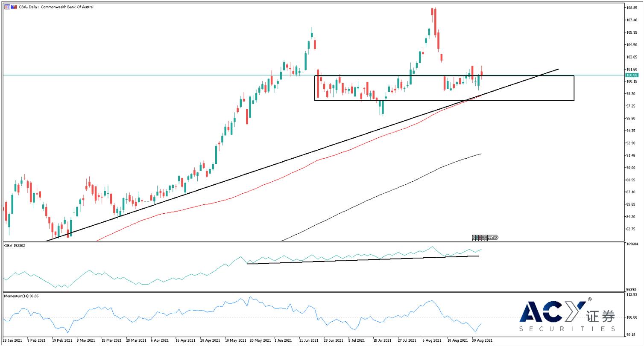This screenshot has height=346, width=644.
Task: Click the 95.80 price axis value
Action: pyautogui.click(x=632, y=118)
